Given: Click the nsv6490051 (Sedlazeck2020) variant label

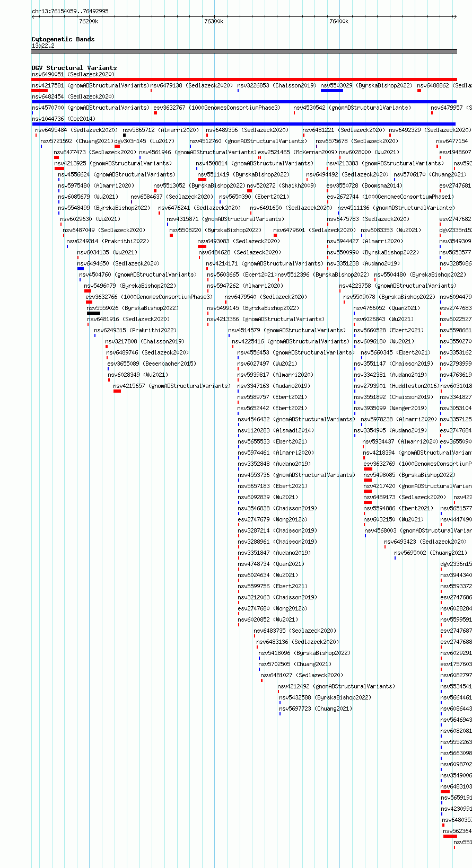Looking at the screenshot, I should click(73, 75).
